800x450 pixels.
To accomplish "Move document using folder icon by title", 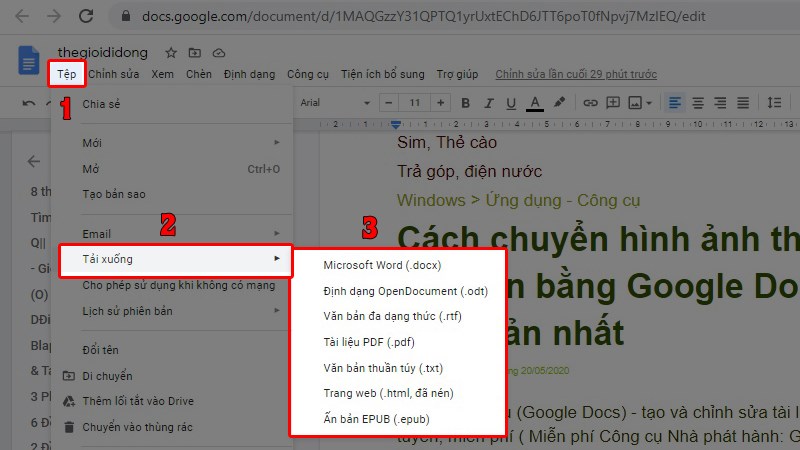I will point(194,53).
